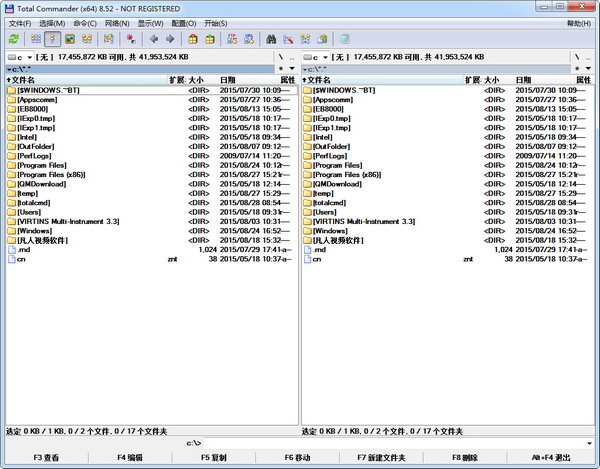The image size is (600, 469).
Task: Open the 配置(O) menu
Action: click(184, 24)
